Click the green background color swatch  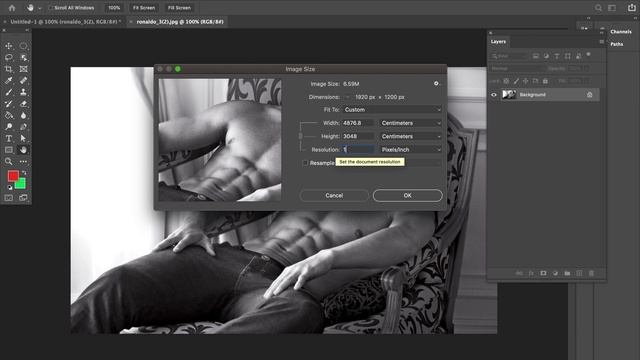tap(21, 184)
